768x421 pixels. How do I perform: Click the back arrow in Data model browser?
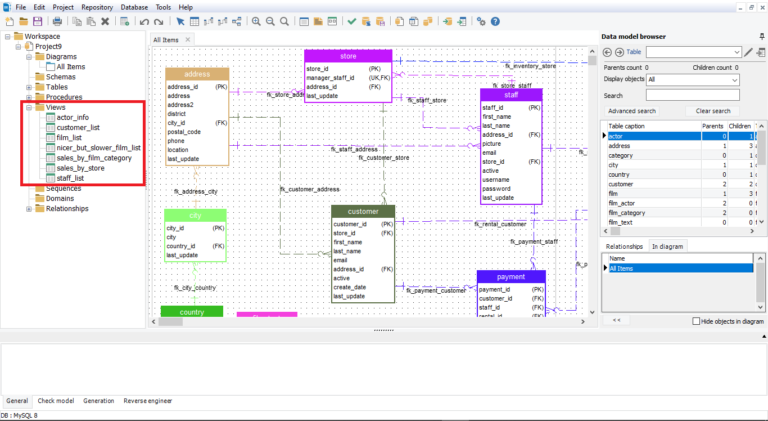click(607, 52)
